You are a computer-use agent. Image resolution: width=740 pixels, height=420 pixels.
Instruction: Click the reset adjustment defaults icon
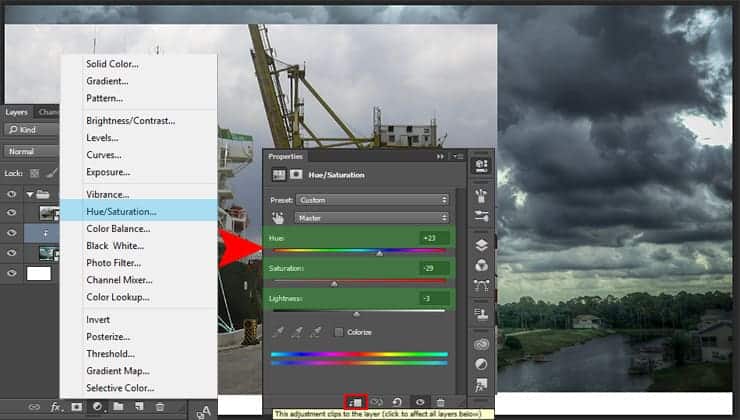pos(397,402)
